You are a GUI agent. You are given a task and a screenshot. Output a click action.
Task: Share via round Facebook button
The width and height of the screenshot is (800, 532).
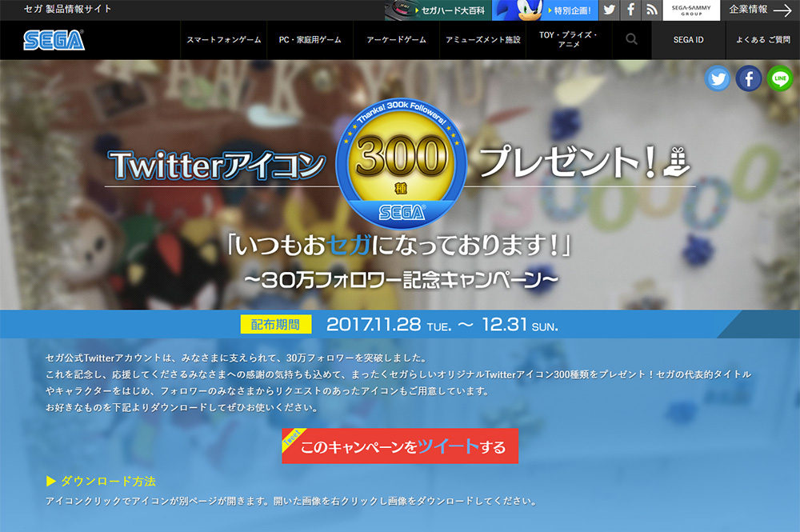click(x=749, y=78)
